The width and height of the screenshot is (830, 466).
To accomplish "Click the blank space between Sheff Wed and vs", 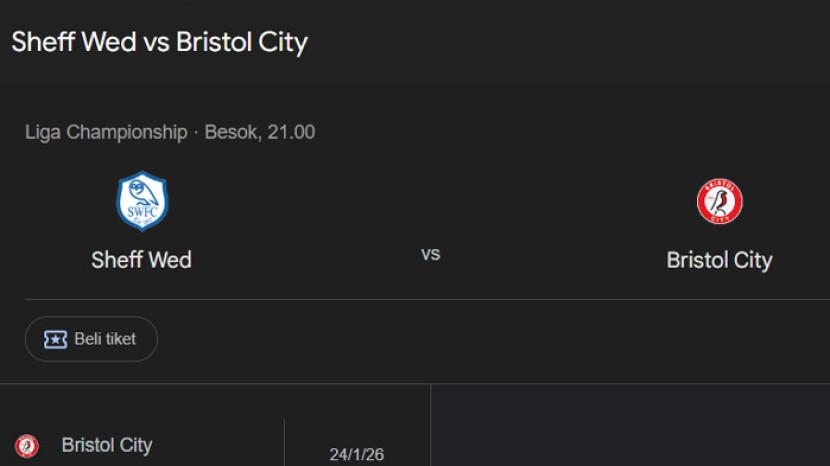I will coord(300,254).
